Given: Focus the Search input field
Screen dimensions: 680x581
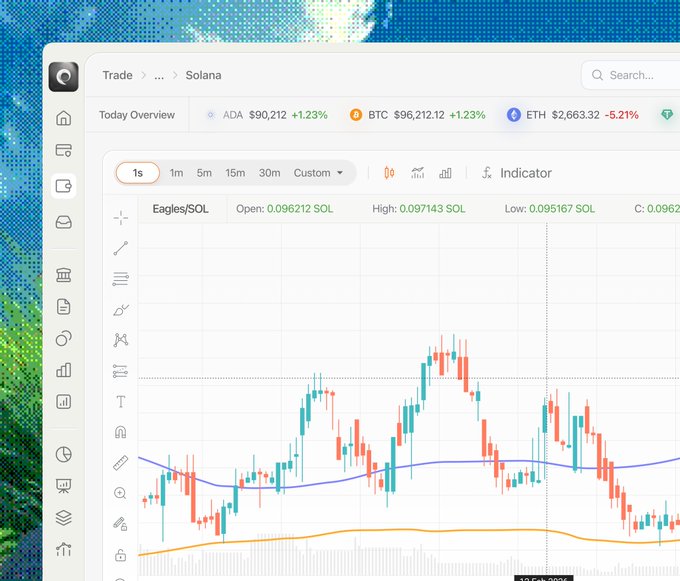Looking at the screenshot, I should (631, 75).
